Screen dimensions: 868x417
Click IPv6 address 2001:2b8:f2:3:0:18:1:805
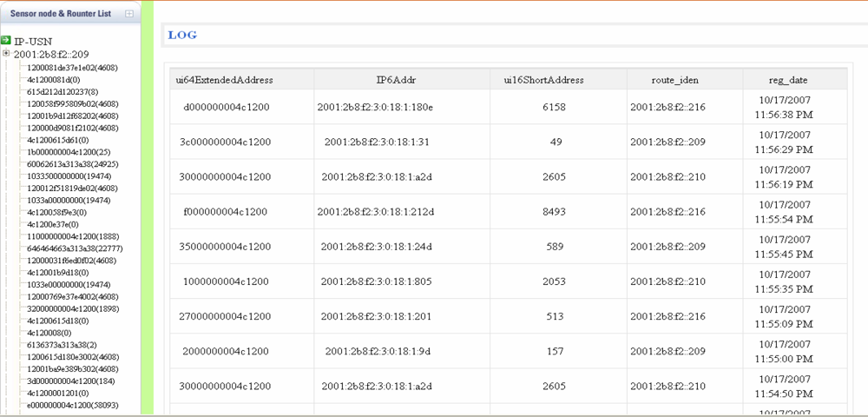click(x=375, y=281)
